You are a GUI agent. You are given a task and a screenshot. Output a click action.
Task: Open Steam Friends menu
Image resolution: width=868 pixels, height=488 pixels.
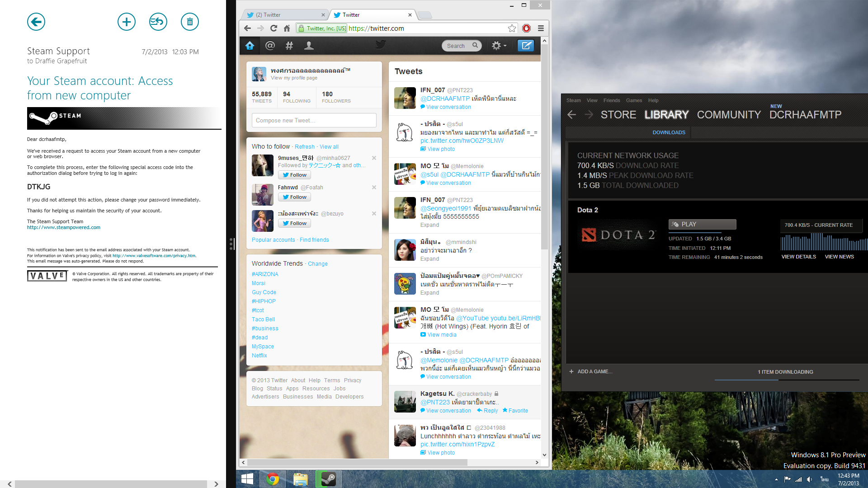coord(611,100)
